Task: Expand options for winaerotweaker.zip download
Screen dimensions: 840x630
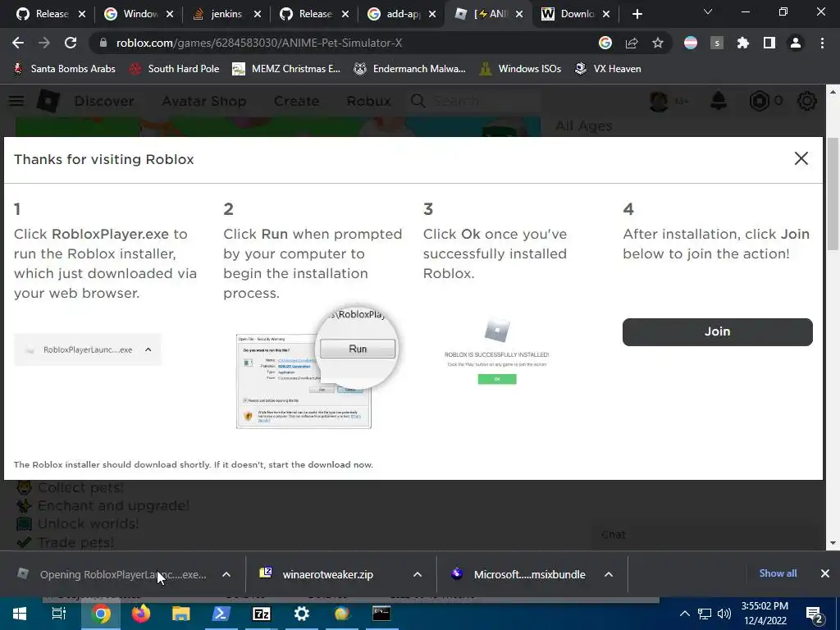Action: pos(418,574)
